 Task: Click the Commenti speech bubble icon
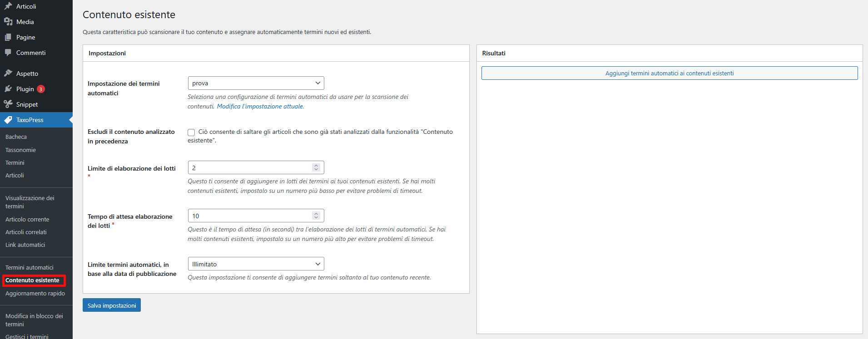pyautogui.click(x=8, y=53)
